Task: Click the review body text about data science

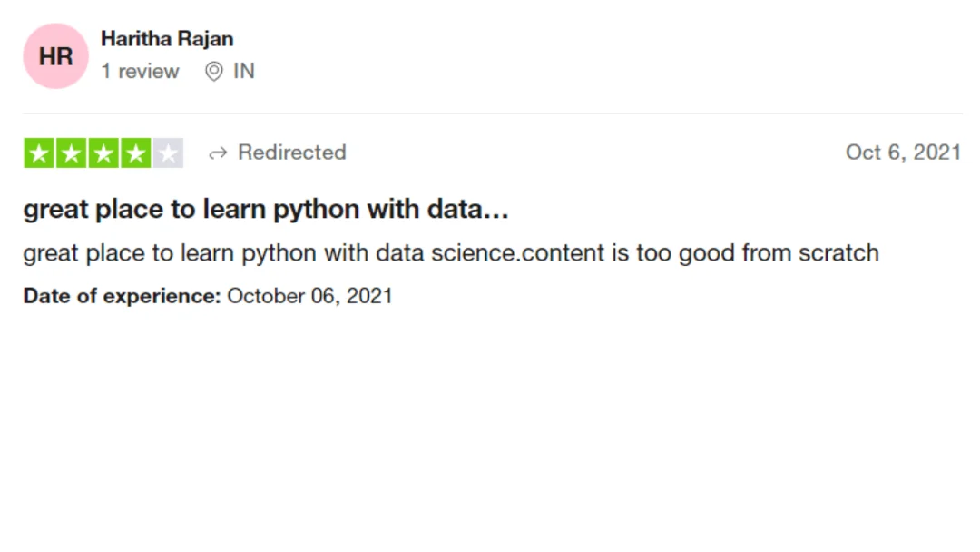Action: click(451, 253)
